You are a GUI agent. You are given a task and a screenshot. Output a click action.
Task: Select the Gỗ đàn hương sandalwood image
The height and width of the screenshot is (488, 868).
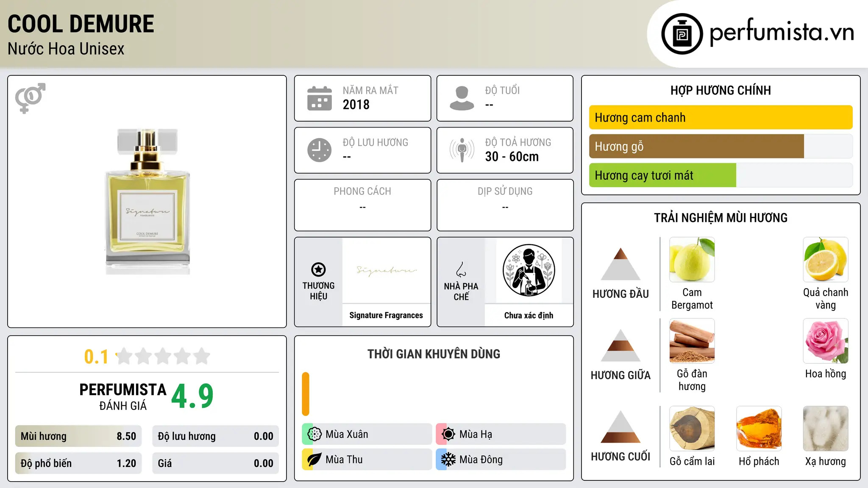(x=692, y=341)
